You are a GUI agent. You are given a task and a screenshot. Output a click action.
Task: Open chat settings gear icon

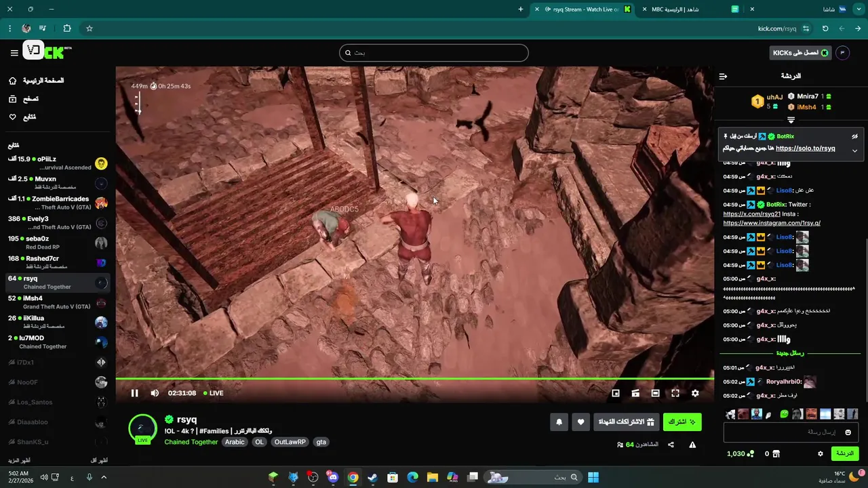[821, 453]
